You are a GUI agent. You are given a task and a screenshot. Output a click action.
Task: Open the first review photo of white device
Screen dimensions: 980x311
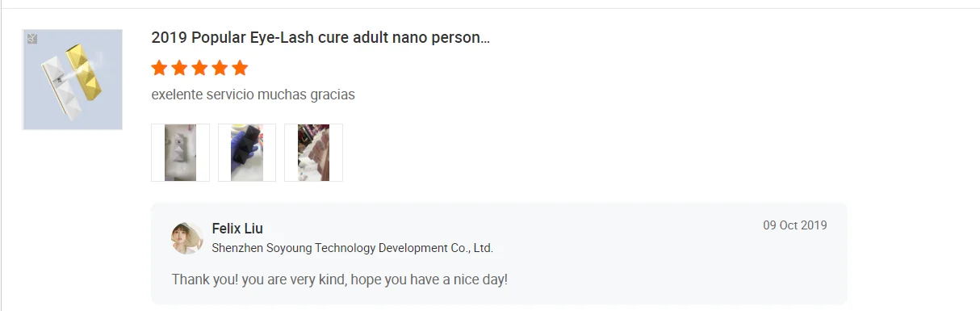180,153
